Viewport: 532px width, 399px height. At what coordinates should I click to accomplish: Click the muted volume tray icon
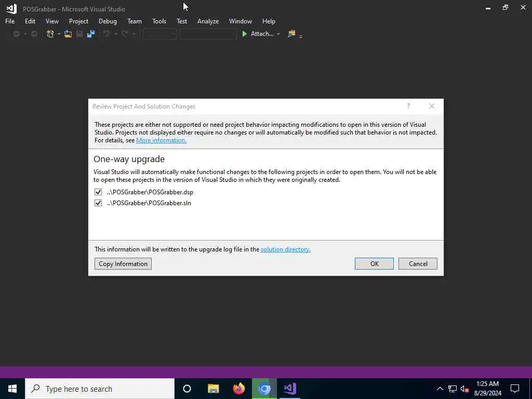click(x=464, y=389)
